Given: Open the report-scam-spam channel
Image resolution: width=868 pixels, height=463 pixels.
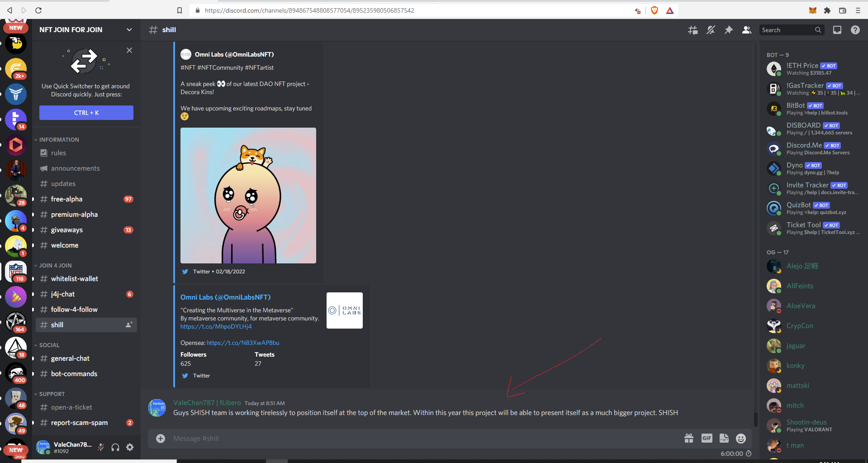Looking at the screenshot, I should tap(86, 423).
